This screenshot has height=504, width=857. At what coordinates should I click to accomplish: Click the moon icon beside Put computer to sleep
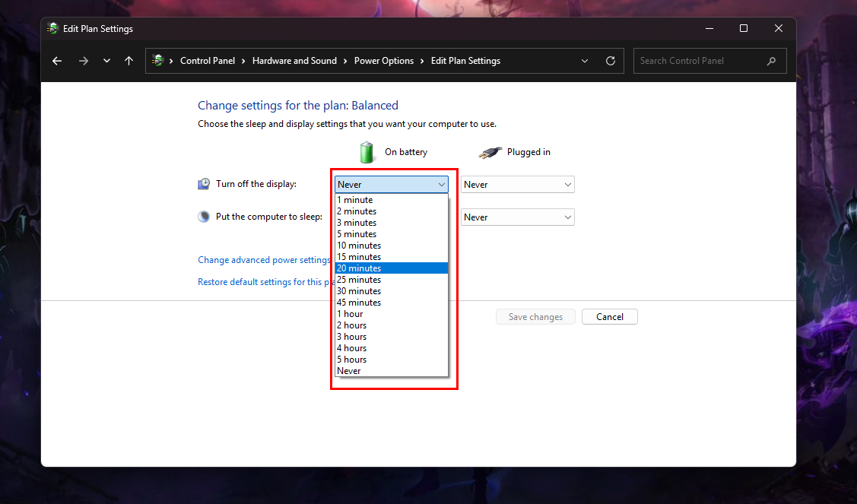[204, 216]
